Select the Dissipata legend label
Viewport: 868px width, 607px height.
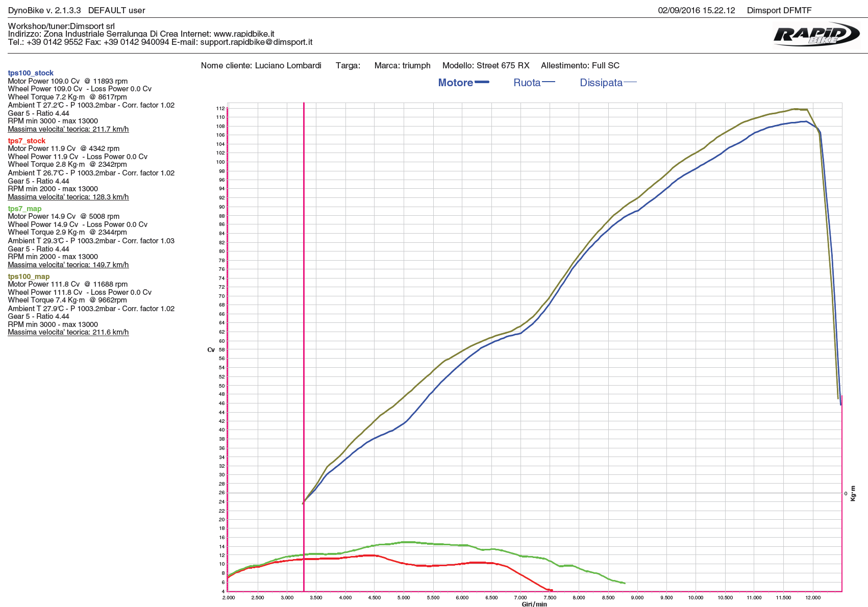pos(601,83)
